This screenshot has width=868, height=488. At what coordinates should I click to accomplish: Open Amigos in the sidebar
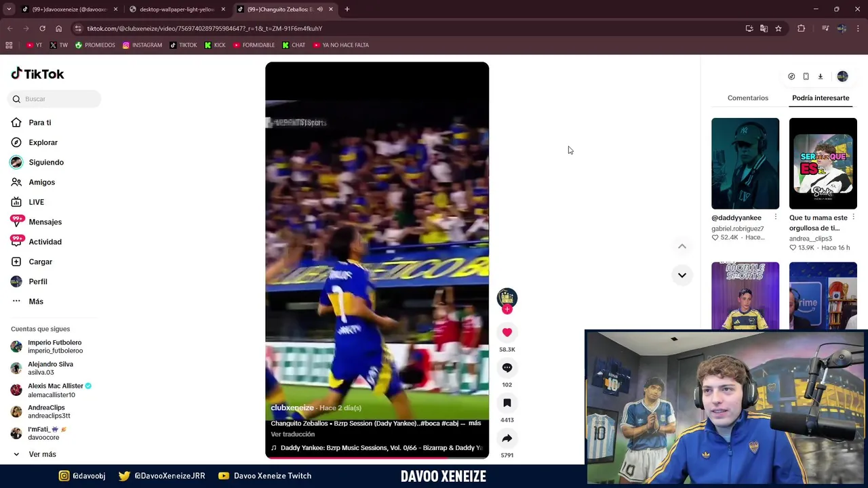(x=42, y=182)
